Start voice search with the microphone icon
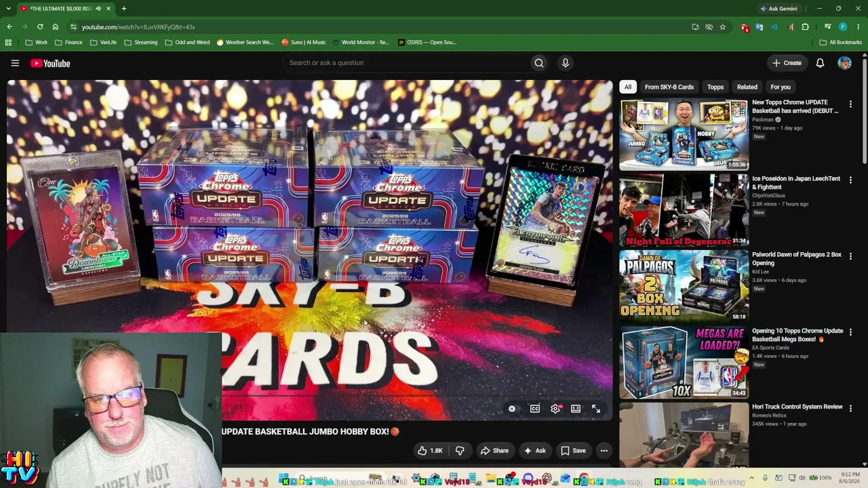 click(x=565, y=63)
